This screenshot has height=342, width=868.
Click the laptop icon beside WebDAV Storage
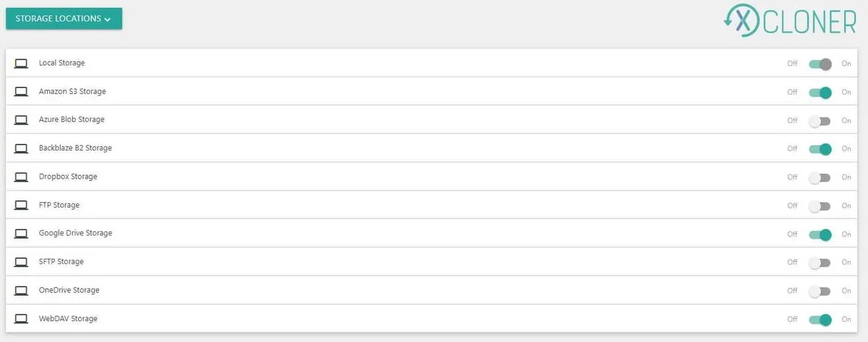[x=21, y=319]
